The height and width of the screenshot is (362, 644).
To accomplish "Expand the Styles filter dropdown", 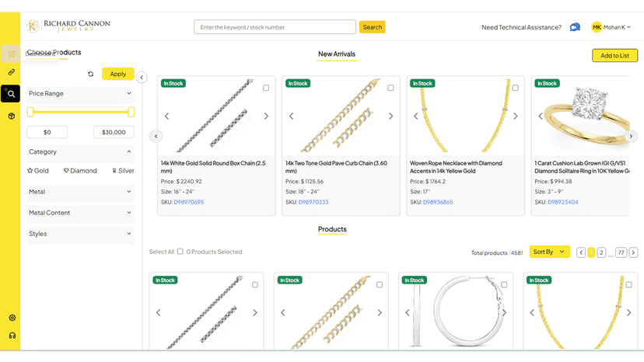I will pyautogui.click(x=81, y=234).
